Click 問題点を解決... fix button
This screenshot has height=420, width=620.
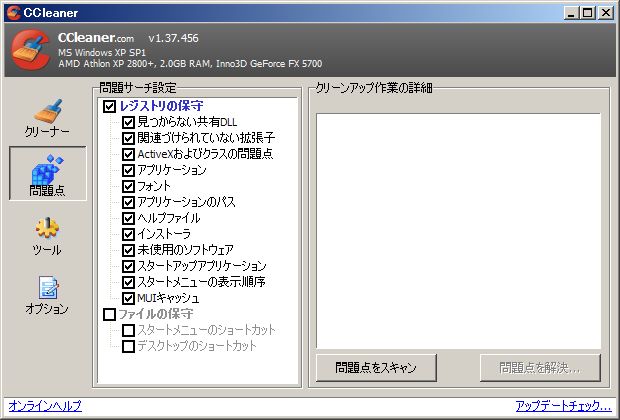pyautogui.click(x=540, y=368)
